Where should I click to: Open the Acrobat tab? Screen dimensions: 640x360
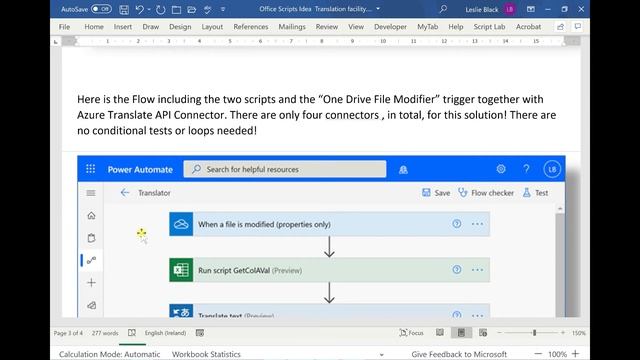coord(528,27)
